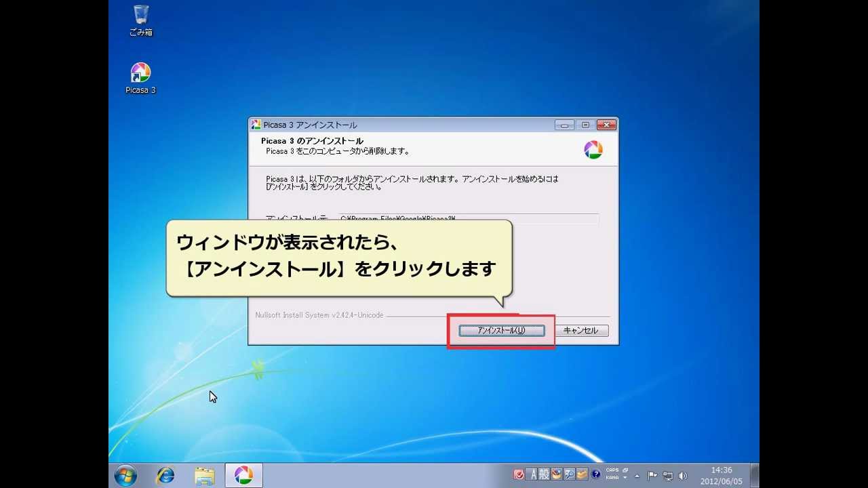Click the 'Picasa 3 のアンインストール' heading
The width and height of the screenshot is (868, 488).
click(x=312, y=141)
